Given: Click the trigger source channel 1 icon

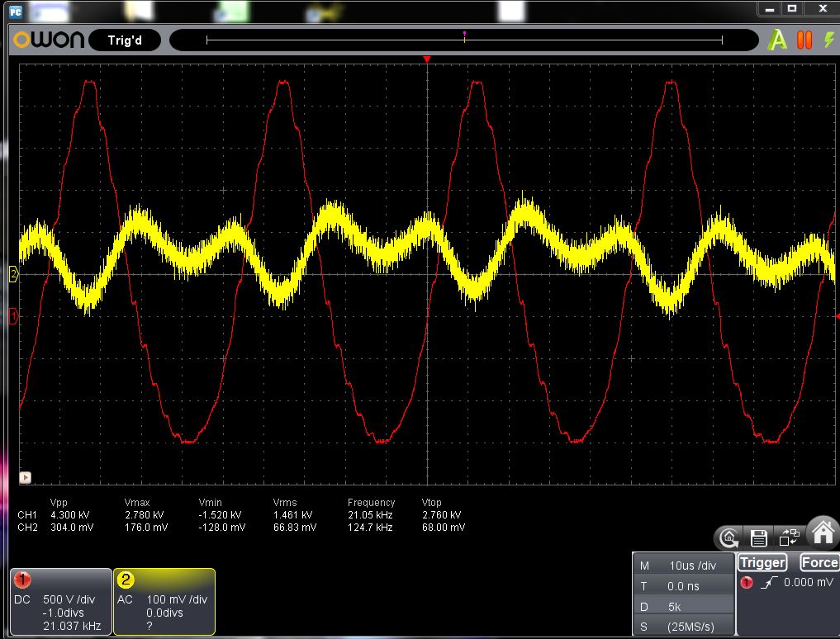Looking at the screenshot, I should 746,582.
